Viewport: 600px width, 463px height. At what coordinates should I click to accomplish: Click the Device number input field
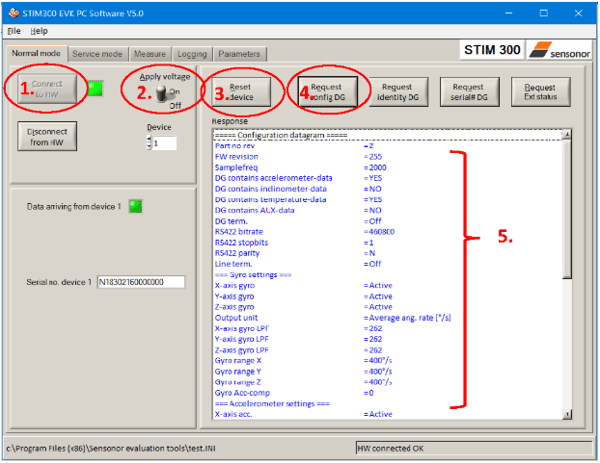(x=164, y=143)
